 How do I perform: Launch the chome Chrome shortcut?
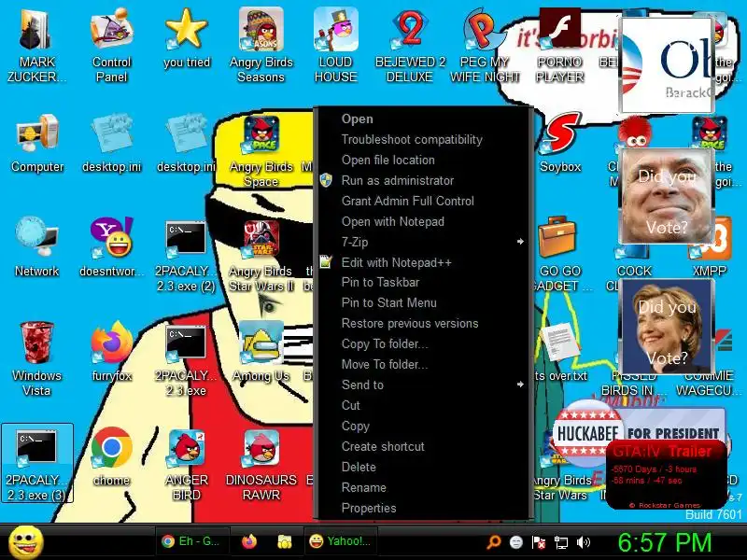click(x=111, y=457)
